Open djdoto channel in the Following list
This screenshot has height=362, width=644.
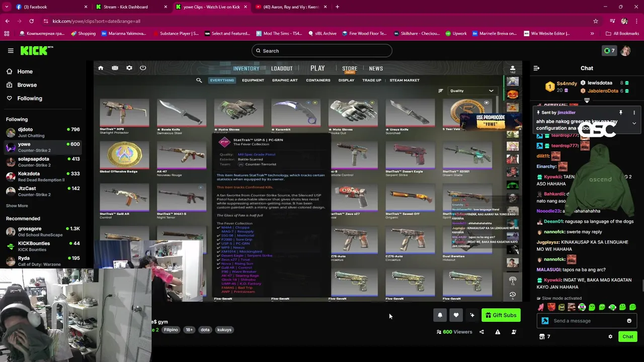[43, 132]
